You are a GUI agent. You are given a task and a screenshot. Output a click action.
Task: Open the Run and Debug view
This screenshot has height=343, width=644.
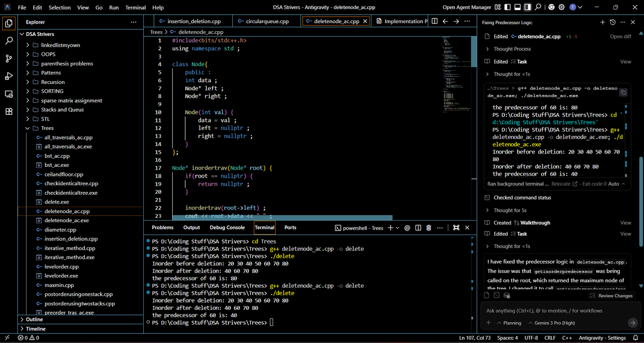pos(9,76)
